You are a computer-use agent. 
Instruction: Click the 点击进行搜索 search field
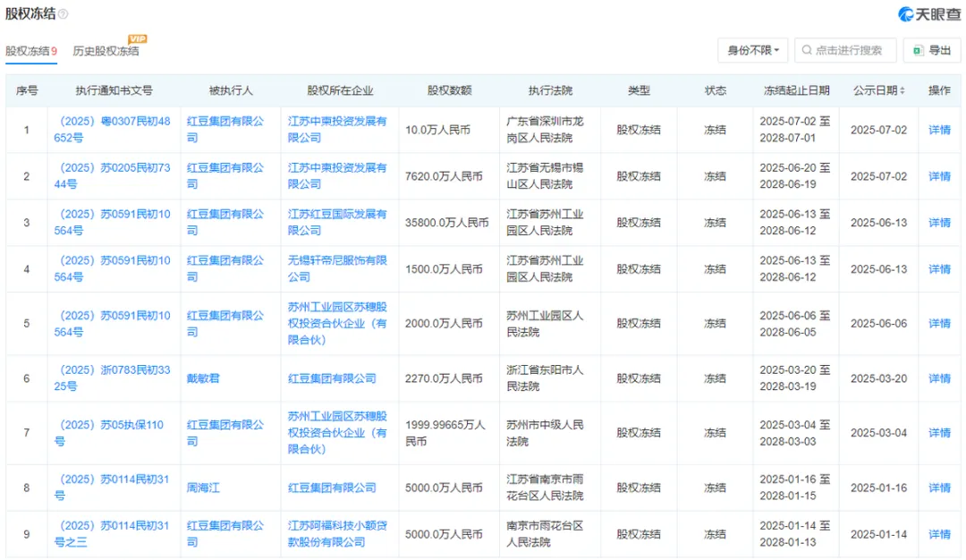coord(845,50)
